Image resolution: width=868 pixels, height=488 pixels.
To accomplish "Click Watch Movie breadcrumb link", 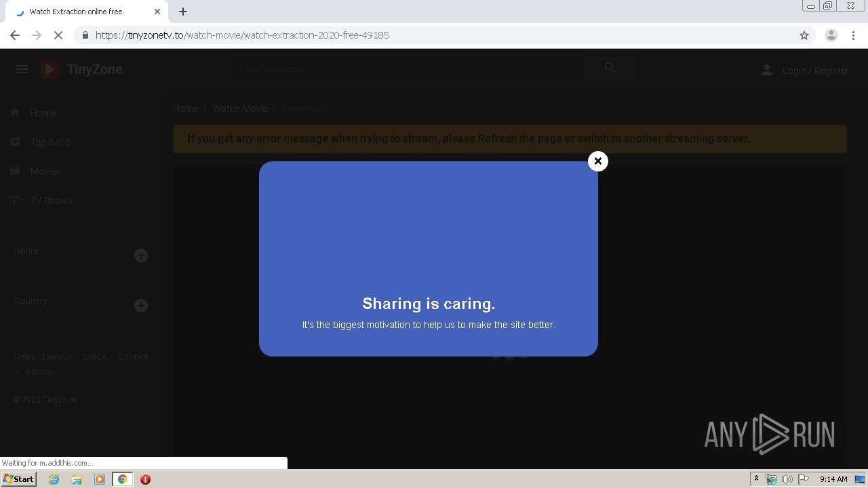I will pos(240,108).
